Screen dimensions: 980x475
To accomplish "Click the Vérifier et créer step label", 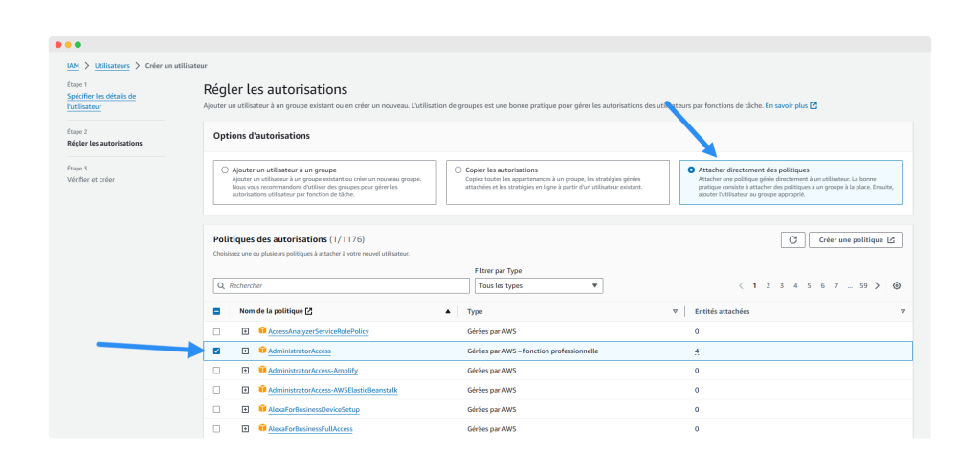I will pyautogui.click(x=91, y=179).
